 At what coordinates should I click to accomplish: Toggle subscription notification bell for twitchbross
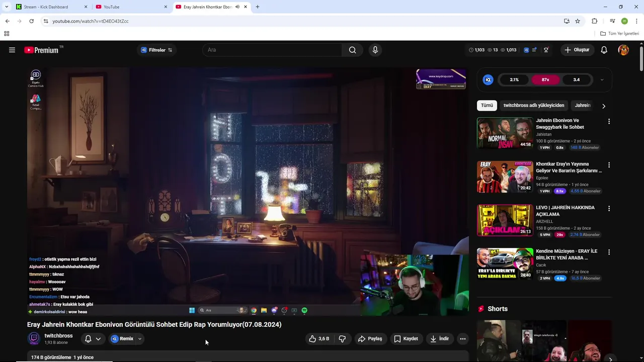tap(88, 339)
